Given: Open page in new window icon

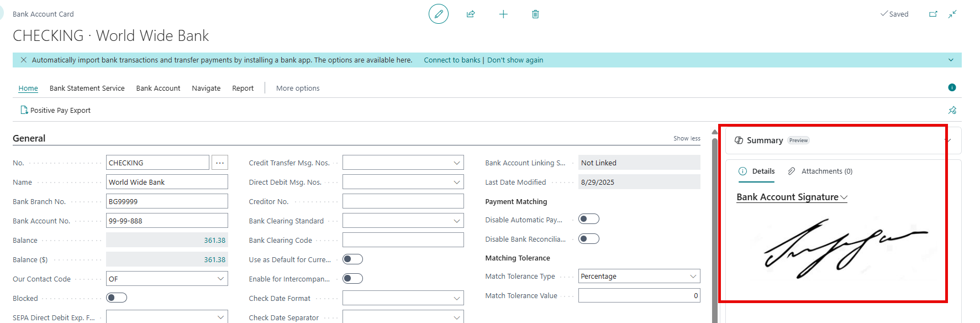Looking at the screenshot, I should (933, 14).
